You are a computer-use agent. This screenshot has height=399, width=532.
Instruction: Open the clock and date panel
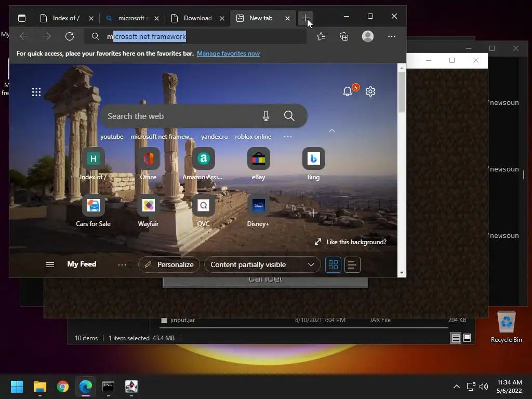tap(509, 387)
